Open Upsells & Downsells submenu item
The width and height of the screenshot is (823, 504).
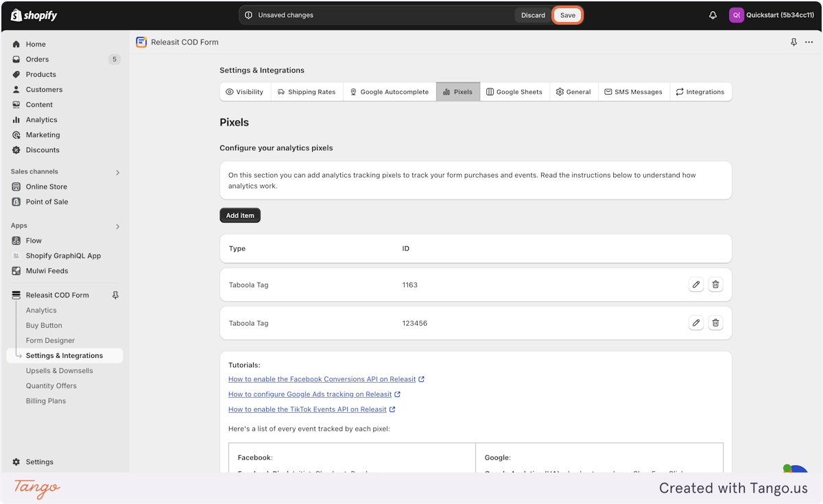(59, 371)
